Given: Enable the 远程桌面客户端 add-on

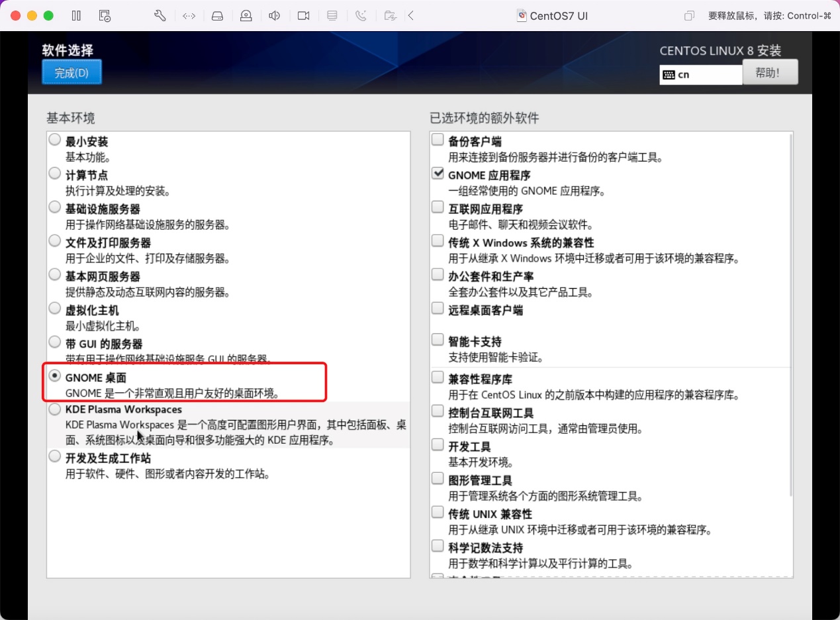Looking at the screenshot, I should pyautogui.click(x=438, y=309).
